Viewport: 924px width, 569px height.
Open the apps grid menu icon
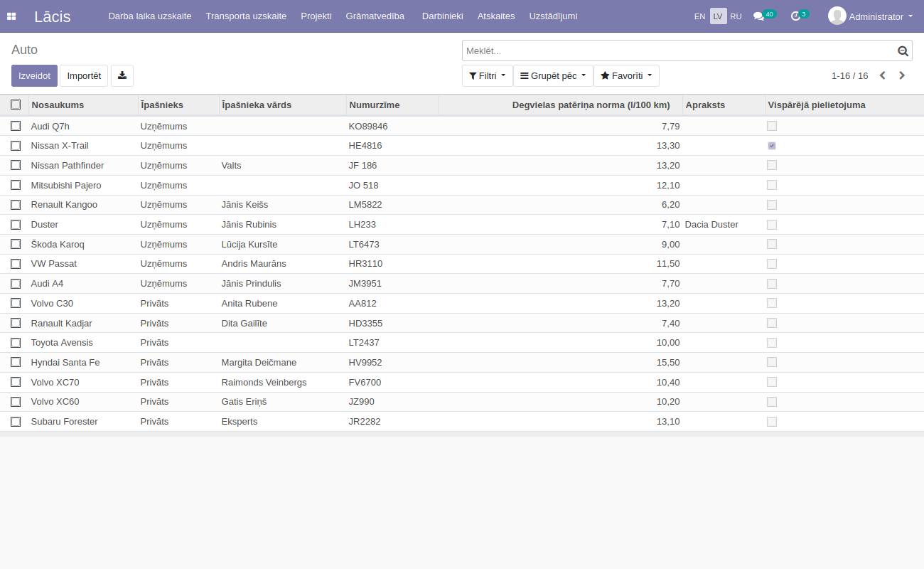click(x=11, y=16)
